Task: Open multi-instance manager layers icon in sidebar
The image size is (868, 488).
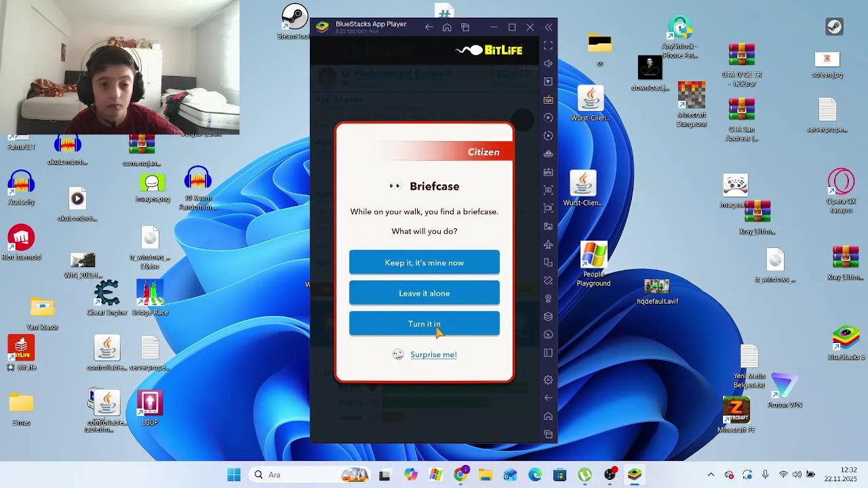Action: 549,317
